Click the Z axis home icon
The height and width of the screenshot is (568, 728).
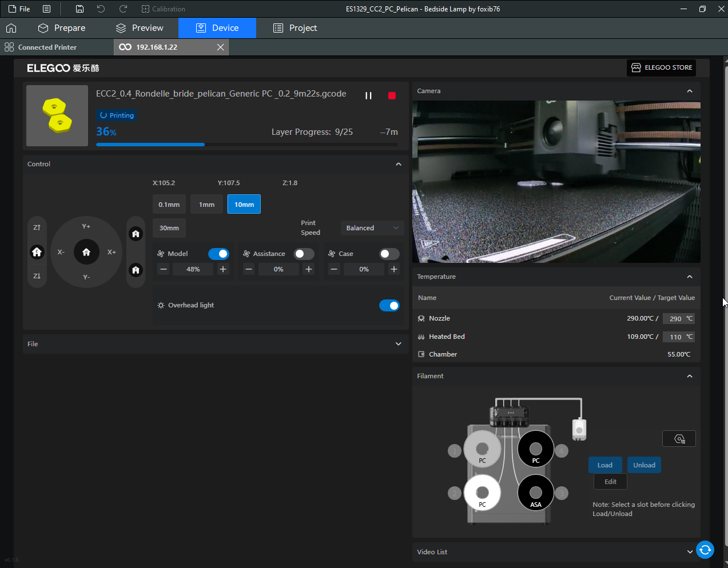point(37,252)
